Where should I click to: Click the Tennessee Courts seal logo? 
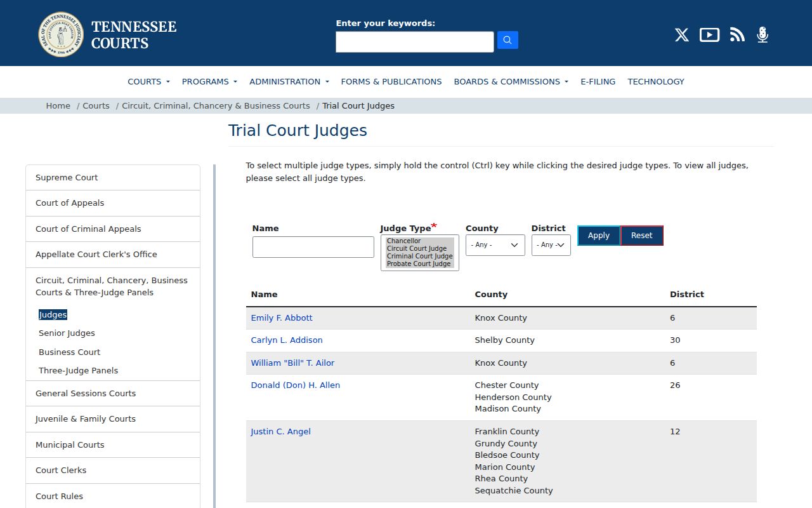[61, 34]
